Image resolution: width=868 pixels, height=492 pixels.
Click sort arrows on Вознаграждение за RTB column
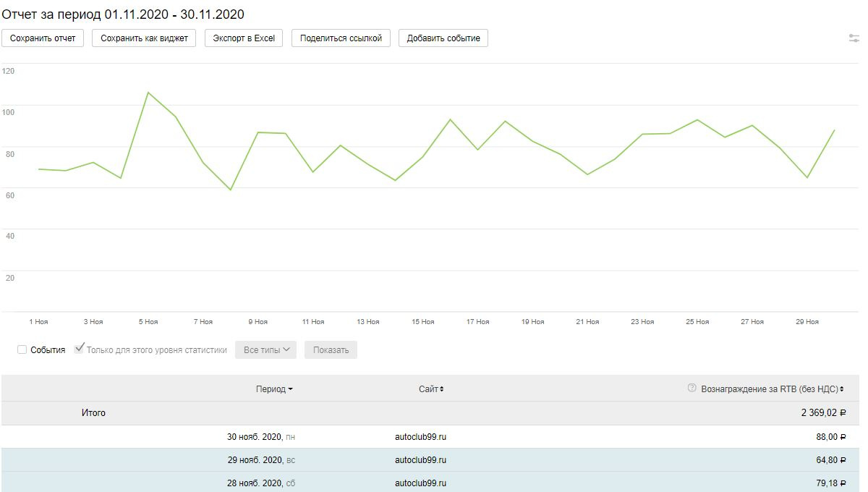(x=842, y=389)
